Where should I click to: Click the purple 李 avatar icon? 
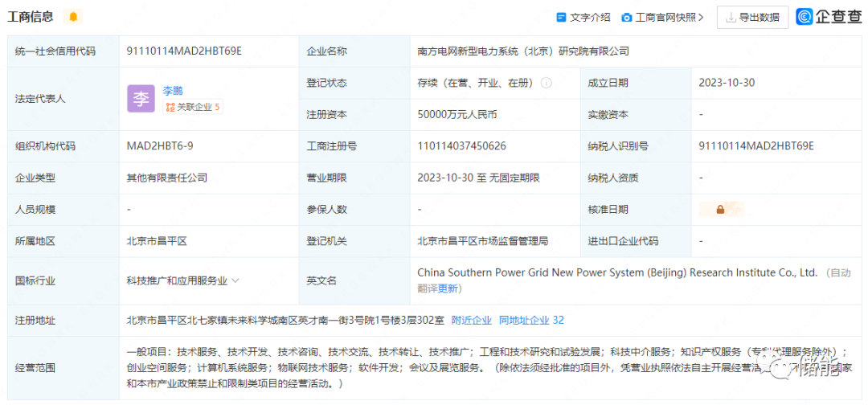pyautogui.click(x=141, y=98)
